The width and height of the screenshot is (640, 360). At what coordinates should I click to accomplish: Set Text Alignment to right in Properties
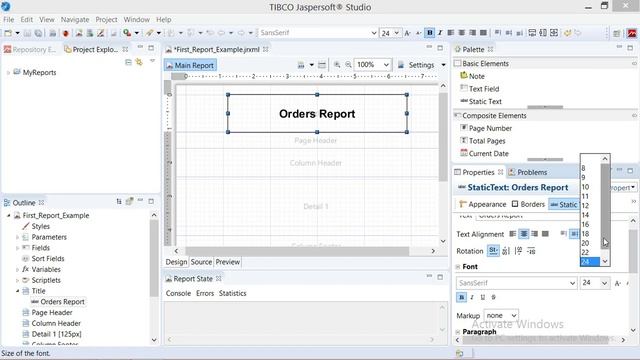pos(535,234)
